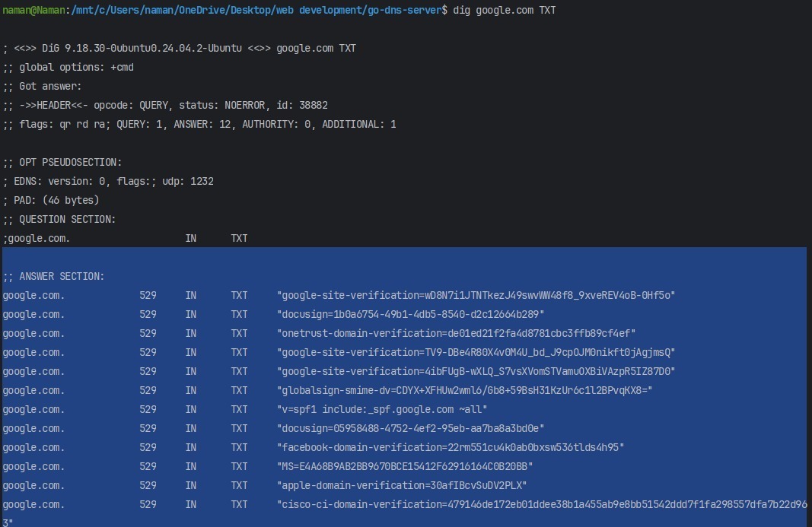Screen dimensions: 812x527
Task: Click the google-site-verification=wD8N7i1 record value
Action: click(x=476, y=295)
